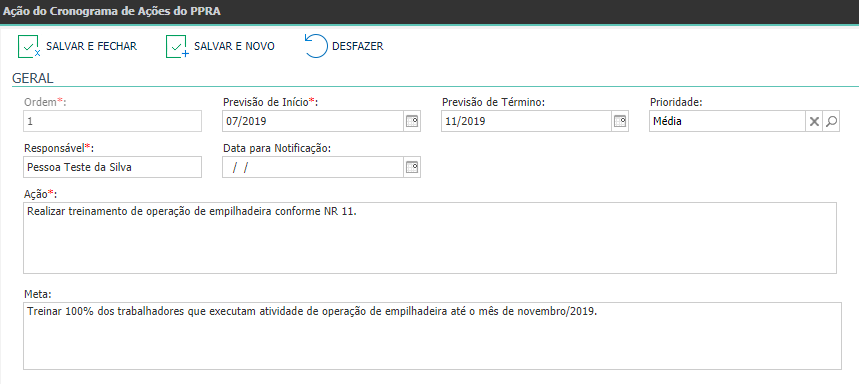
Task: Click the Data para Notificação date field
Action: (313, 168)
